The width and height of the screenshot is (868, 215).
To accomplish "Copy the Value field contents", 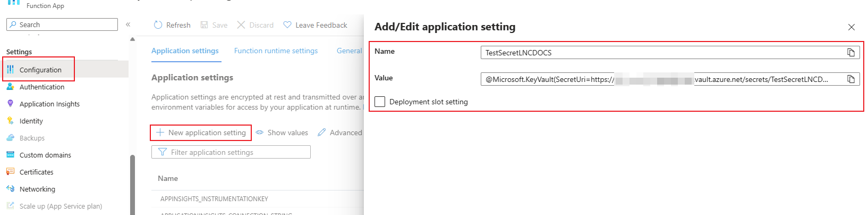I will coord(851,79).
